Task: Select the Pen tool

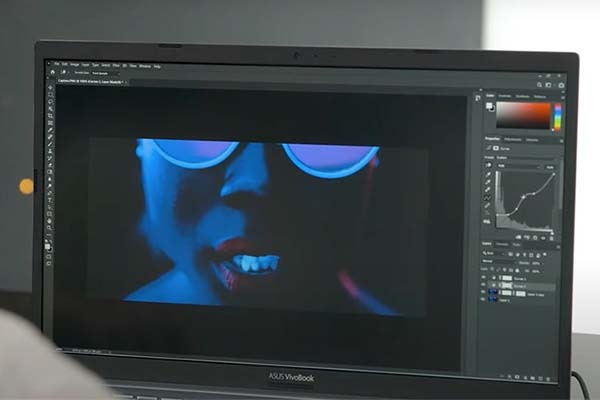Action: click(50, 193)
